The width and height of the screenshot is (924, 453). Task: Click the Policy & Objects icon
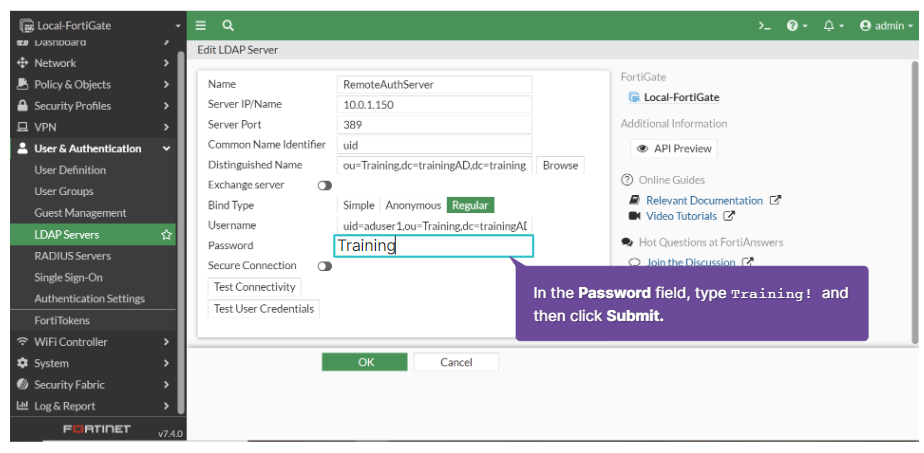click(22, 84)
